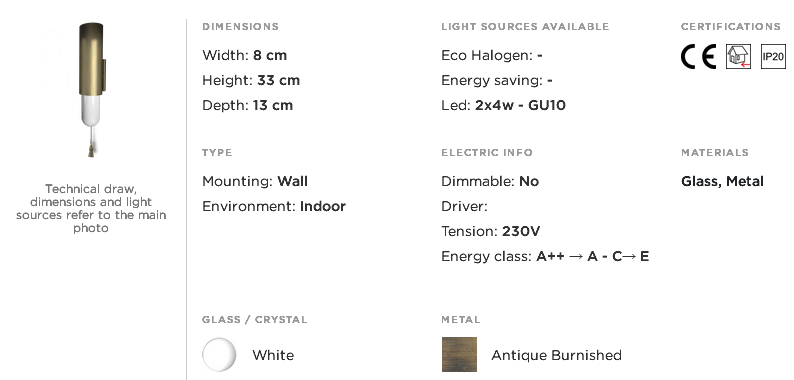794x380 pixels.
Task: Click the Glass, Metal materials text
Action: pos(722,181)
